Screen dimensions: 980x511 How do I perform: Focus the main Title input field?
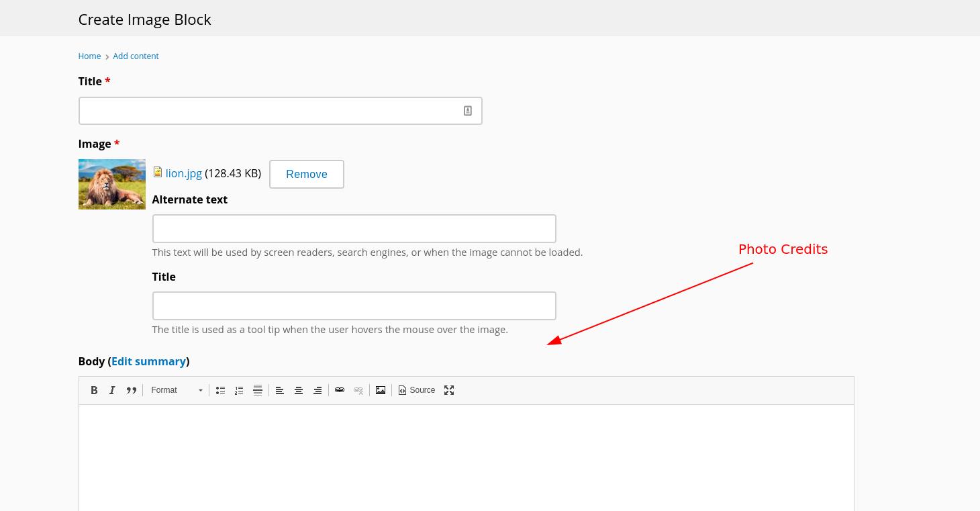(x=281, y=111)
